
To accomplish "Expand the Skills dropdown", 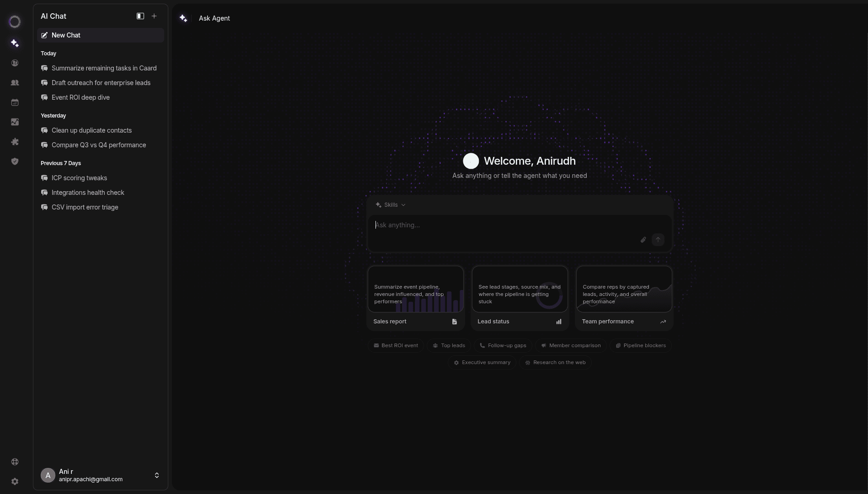I will click(x=391, y=204).
